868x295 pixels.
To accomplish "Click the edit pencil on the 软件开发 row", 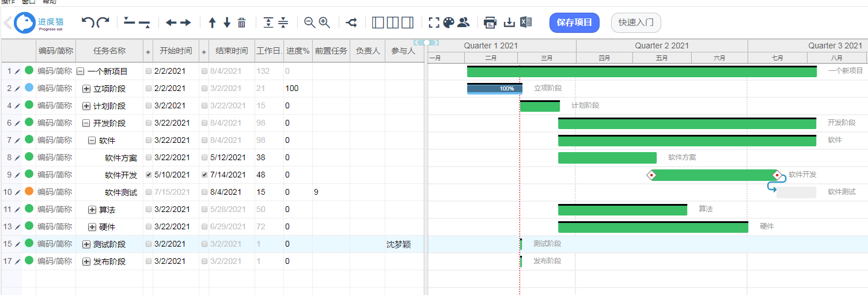I will [17, 175].
